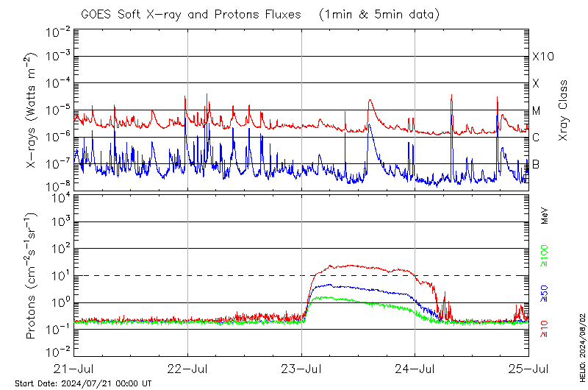Click the chart title 'GOES Soft X-ray and Protons Fluxes'

tap(192, 14)
